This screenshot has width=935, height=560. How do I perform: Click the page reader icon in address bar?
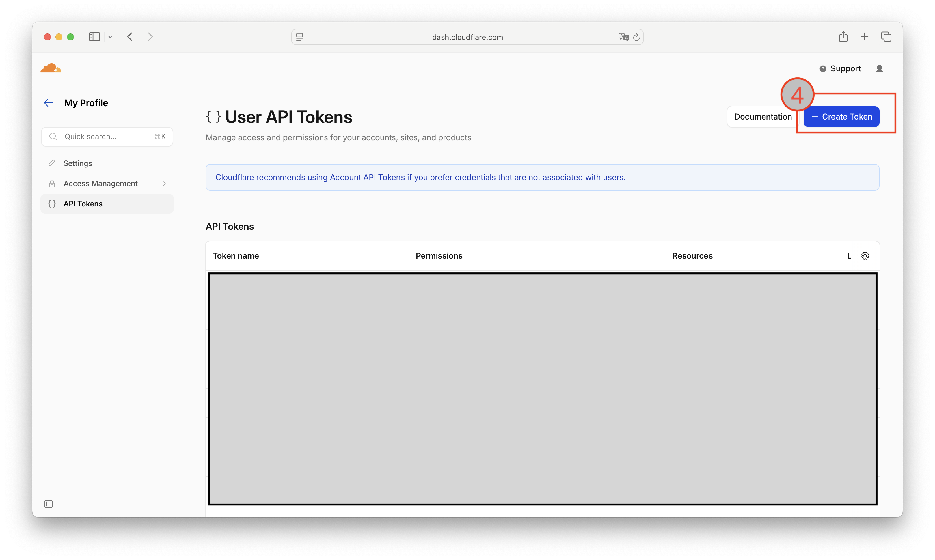click(x=300, y=37)
